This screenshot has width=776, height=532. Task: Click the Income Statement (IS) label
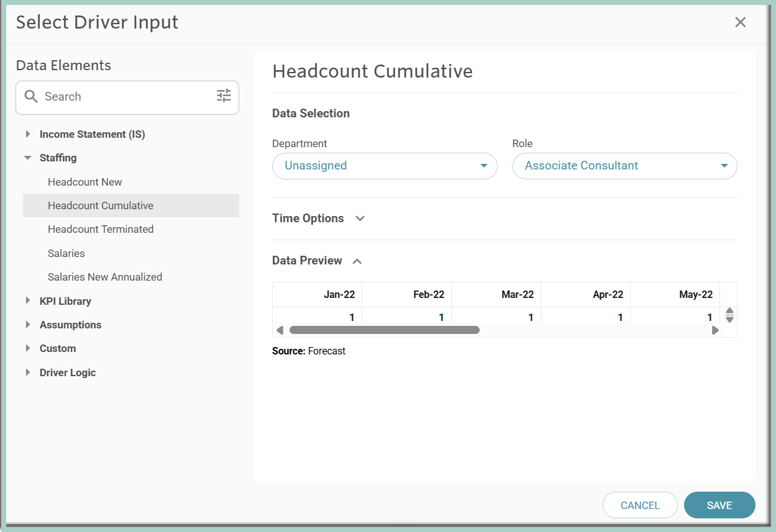click(x=93, y=134)
